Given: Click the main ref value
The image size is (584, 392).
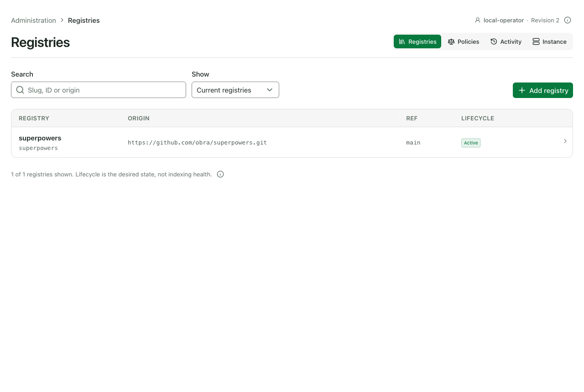Looking at the screenshot, I should (x=413, y=143).
